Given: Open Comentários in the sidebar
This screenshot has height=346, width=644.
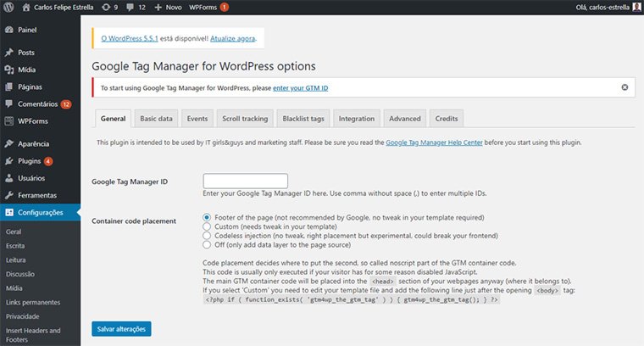Looking at the screenshot, I should click(40, 104).
